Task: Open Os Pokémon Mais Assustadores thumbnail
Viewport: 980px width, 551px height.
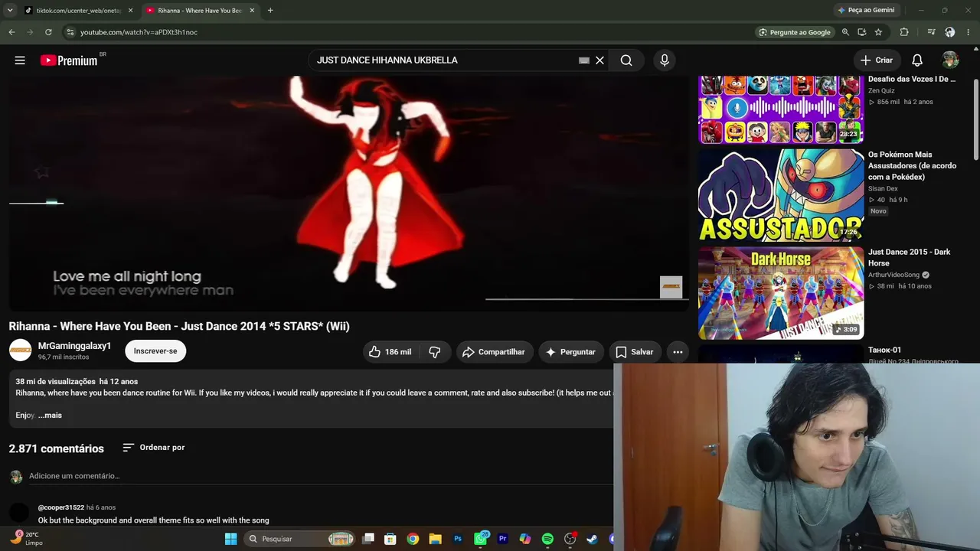Action: [781, 195]
